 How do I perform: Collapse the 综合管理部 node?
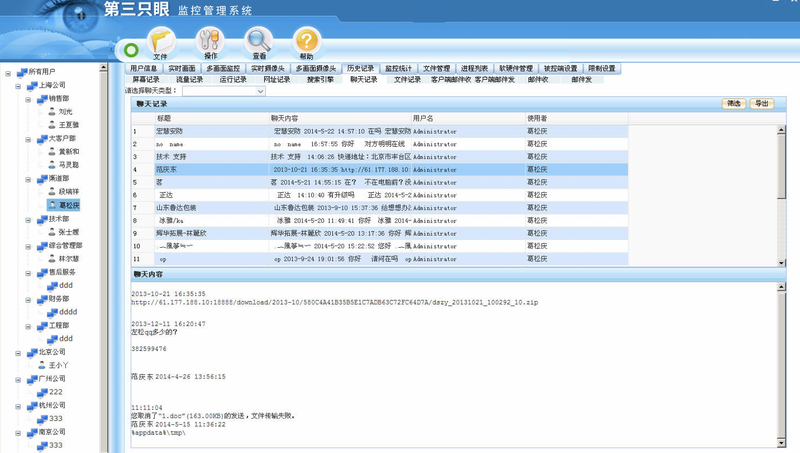pyautogui.click(x=29, y=246)
